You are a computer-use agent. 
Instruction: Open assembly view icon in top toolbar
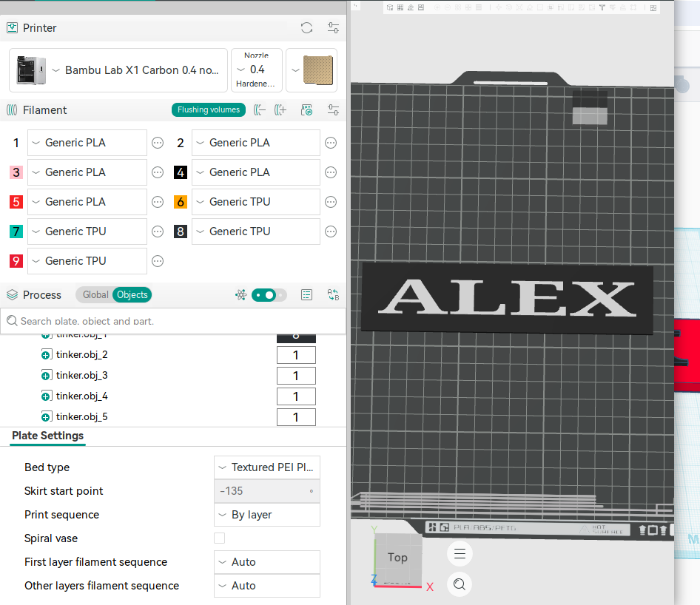(x=653, y=8)
